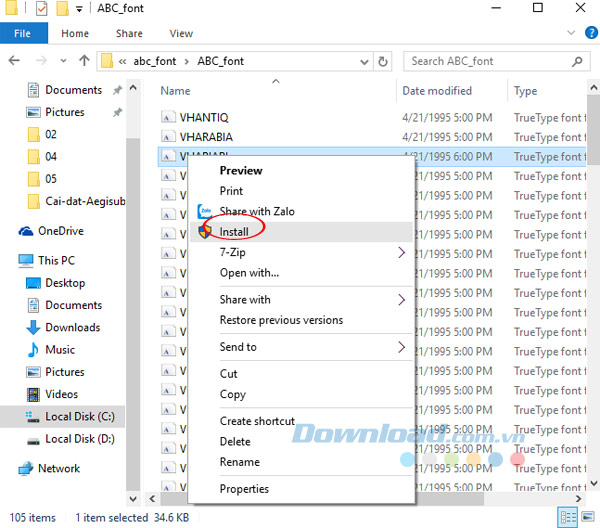
Task: Click the Zalo icon in the menu
Action: (205, 211)
